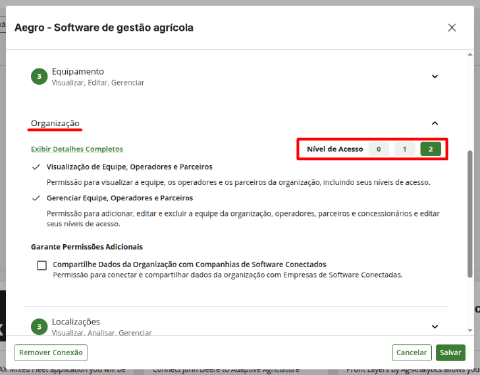The width and height of the screenshot is (480, 375).
Task: Close the Aegro connection dialog
Action: [452, 28]
